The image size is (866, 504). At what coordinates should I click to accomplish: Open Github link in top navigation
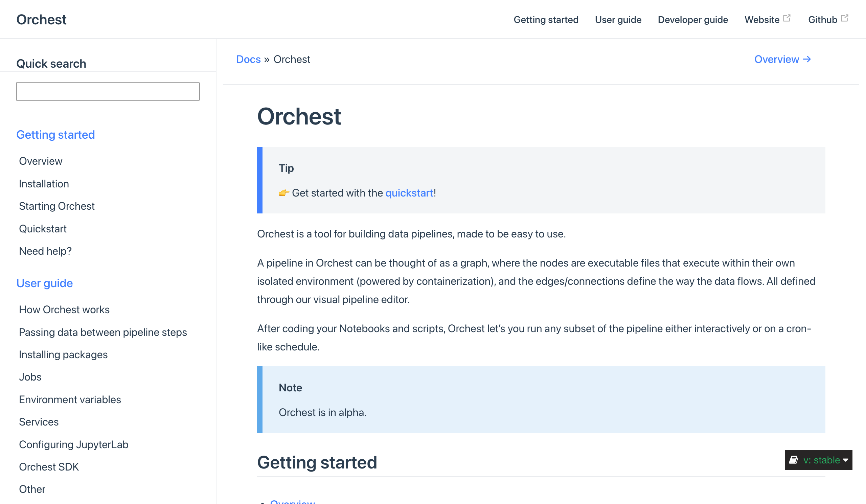(x=822, y=20)
